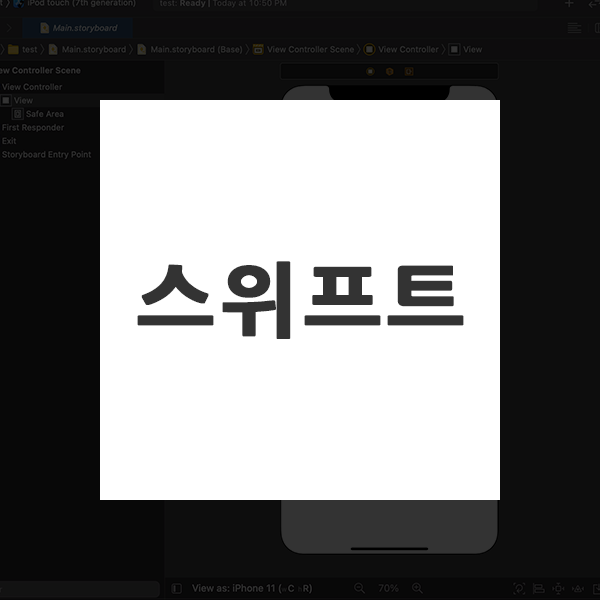Zoom in the storyboard canvas
600x600 pixels.
point(417,588)
